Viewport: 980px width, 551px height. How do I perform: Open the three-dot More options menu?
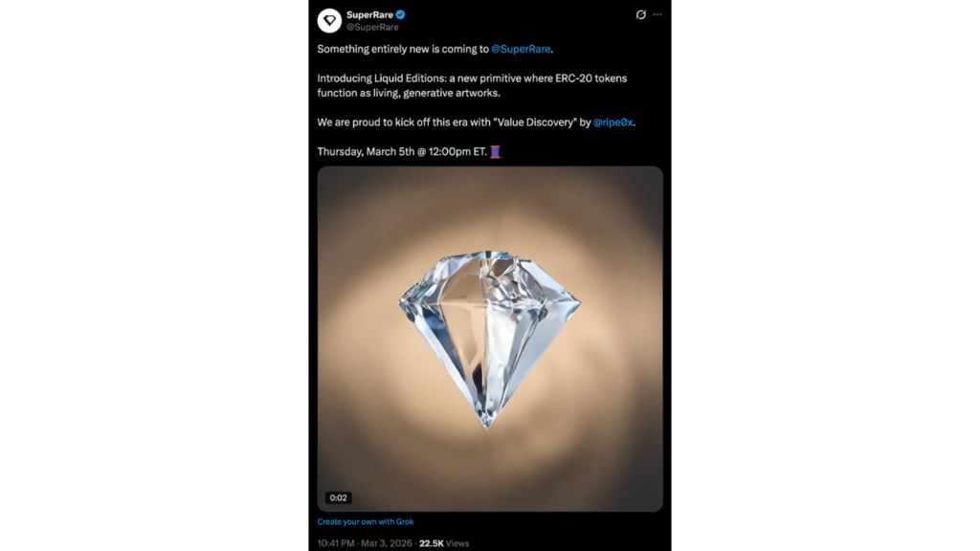(x=657, y=14)
